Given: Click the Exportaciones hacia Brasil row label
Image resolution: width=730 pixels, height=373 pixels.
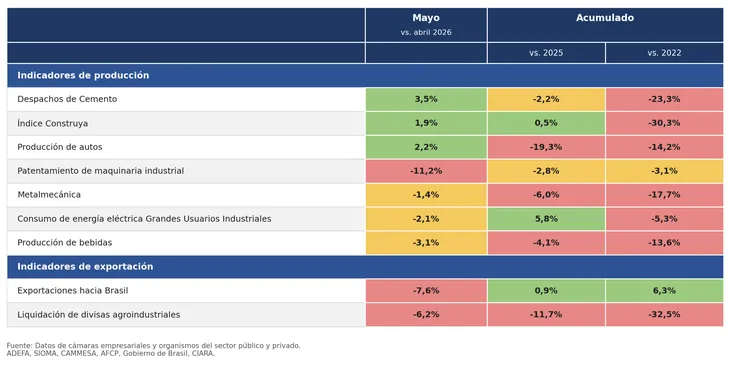Looking at the screenshot, I should pyautogui.click(x=73, y=291).
